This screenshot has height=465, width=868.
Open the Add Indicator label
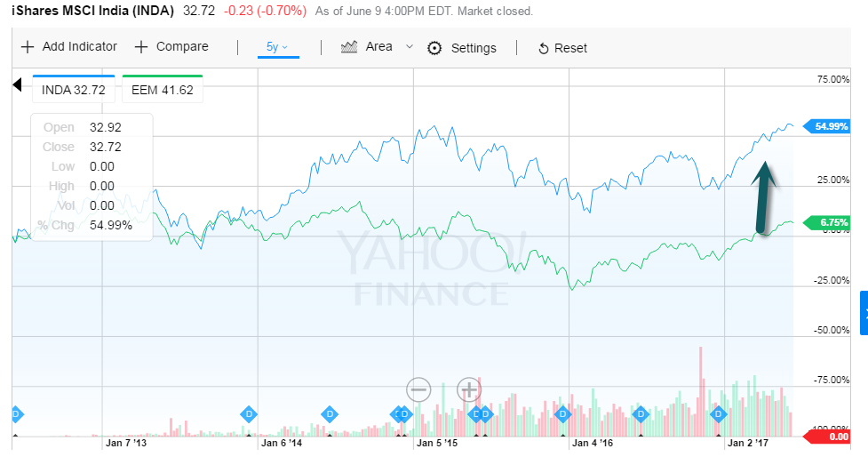tap(80, 46)
